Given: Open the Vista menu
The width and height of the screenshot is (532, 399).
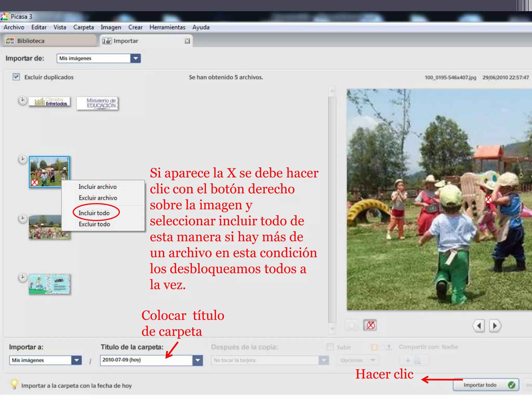Looking at the screenshot, I should [60, 27].
